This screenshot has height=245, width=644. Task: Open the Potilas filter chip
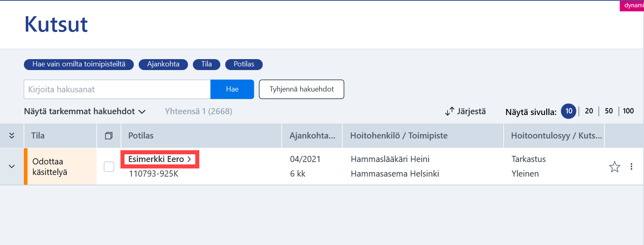tap(244, 64)
